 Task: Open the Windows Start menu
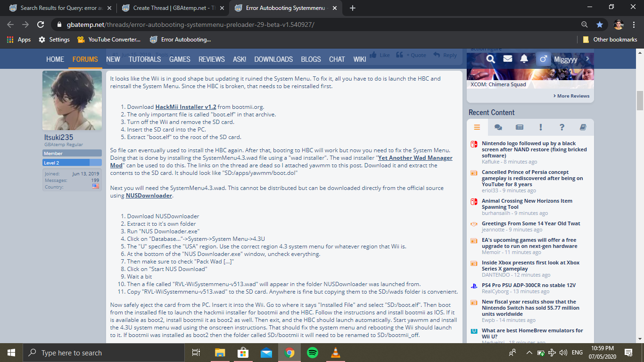tap(11, 353)
